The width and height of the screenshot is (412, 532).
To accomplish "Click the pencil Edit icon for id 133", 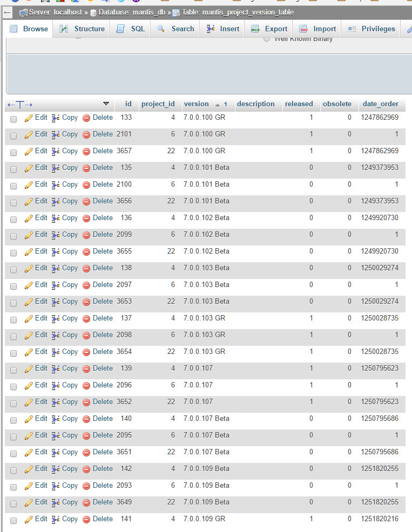I will (29, 118).
